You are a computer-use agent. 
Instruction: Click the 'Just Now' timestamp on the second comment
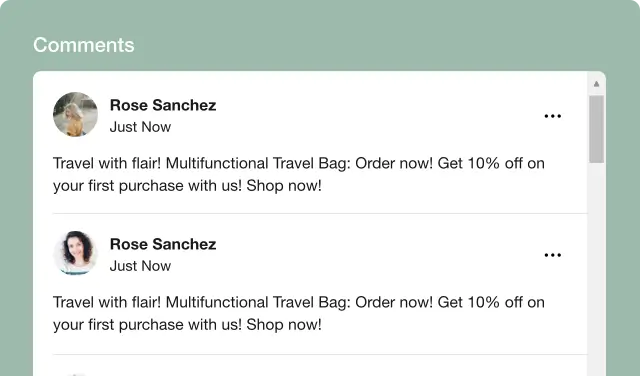pyautogui.click(x=140, y=266)
